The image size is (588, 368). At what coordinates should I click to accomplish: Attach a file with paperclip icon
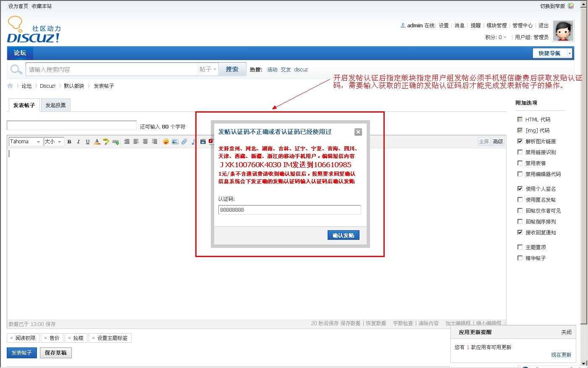184,142
